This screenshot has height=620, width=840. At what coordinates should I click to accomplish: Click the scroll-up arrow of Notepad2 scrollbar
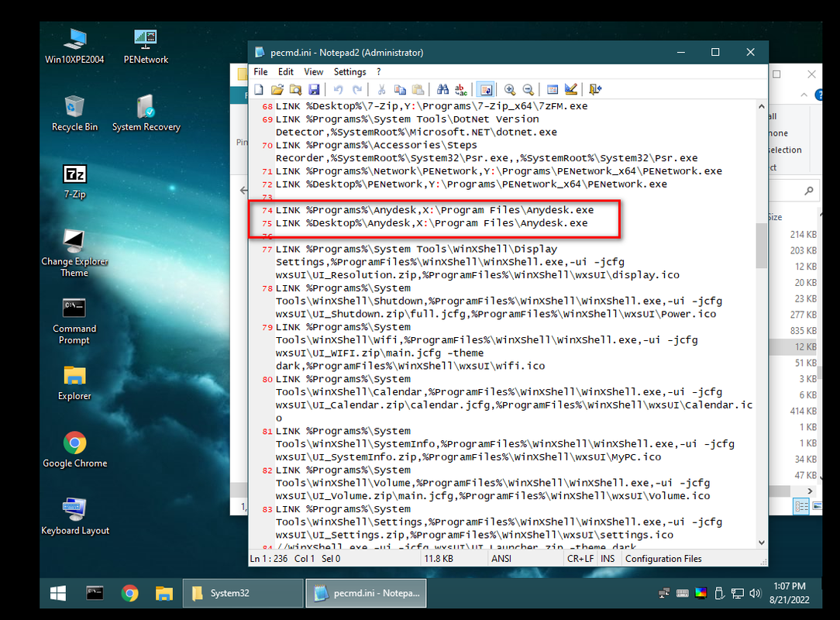coord(761,106)
